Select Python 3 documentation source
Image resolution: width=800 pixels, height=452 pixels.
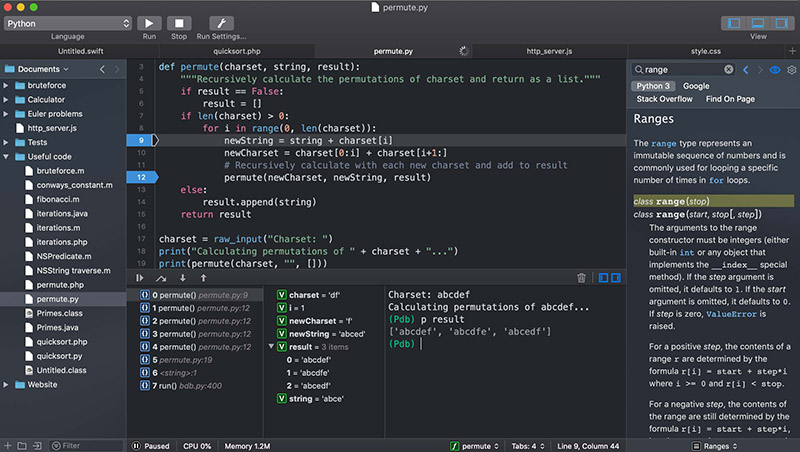click(x=653, y=86)
